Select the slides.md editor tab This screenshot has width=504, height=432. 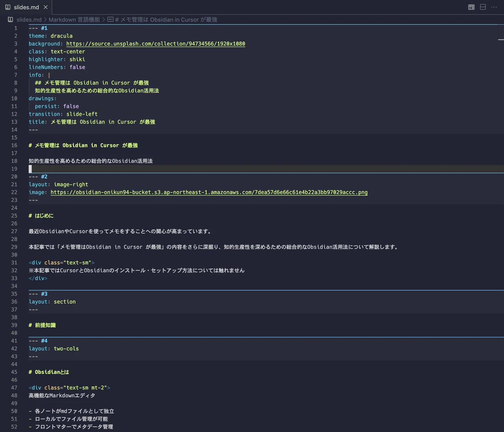[26, 8]
